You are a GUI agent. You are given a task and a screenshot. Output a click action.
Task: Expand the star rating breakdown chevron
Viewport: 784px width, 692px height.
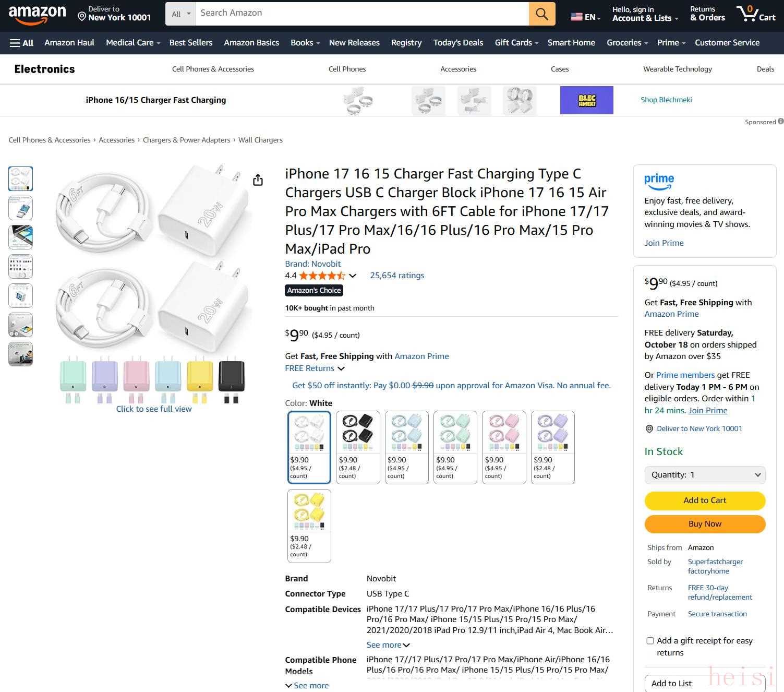(353, 276)
